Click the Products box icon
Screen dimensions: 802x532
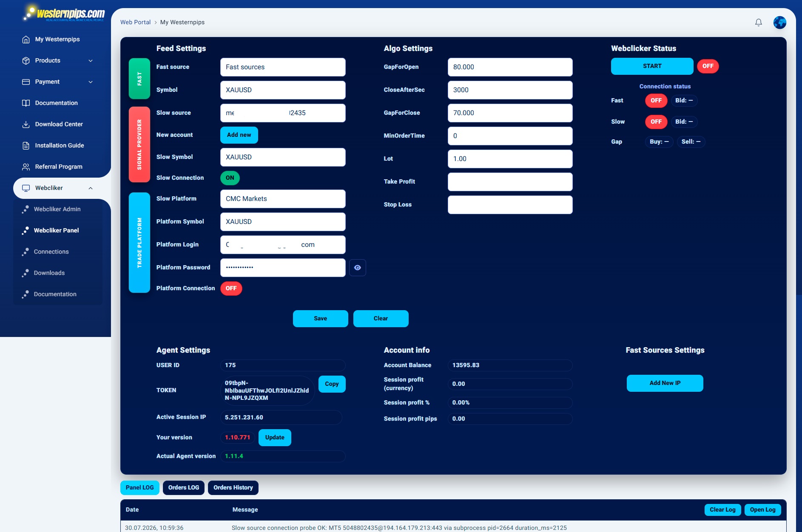26,60
